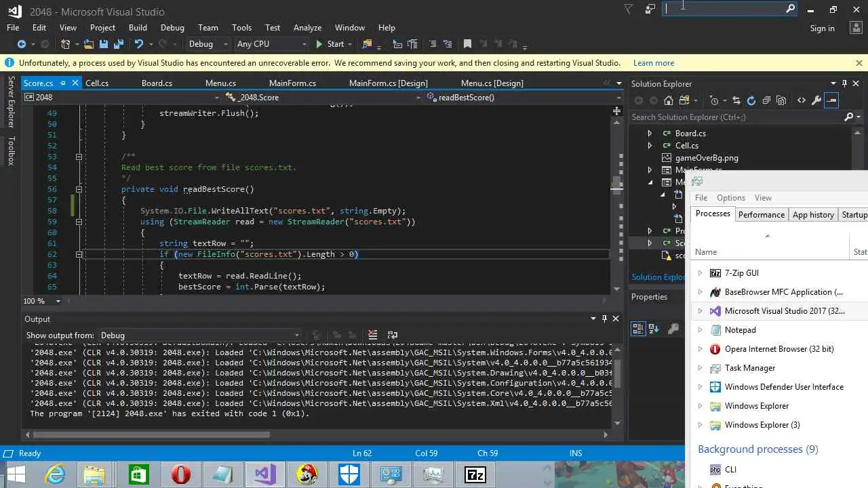Image resolution: width=868 pixels, height=488 pixels.
Task: Expand 7-Zip GUI process in Task Manager
Action: [701, 273]
